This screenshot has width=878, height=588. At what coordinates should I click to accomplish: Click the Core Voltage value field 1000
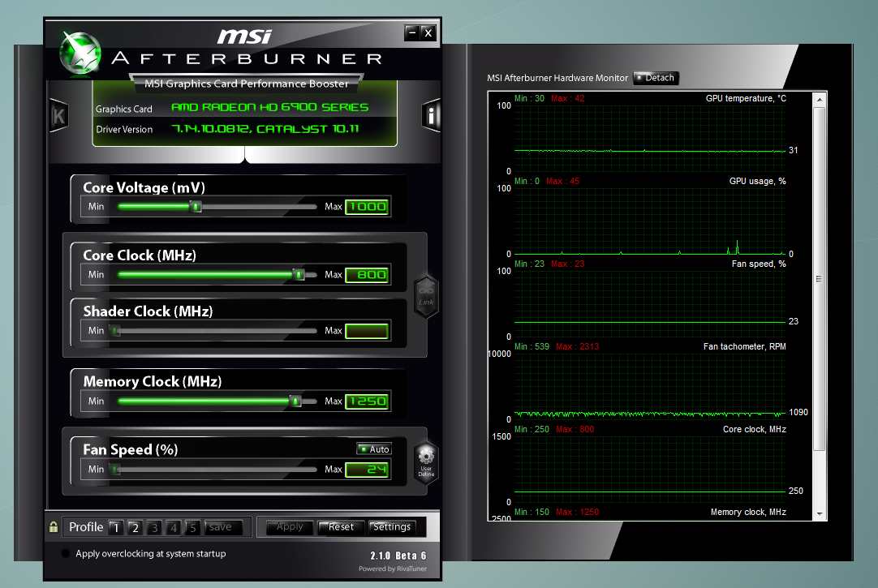(367, 207)
